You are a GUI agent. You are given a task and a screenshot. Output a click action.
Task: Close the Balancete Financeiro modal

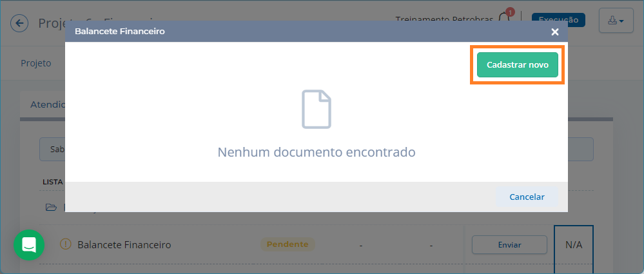pyautogui.click(x=554, y=32)
